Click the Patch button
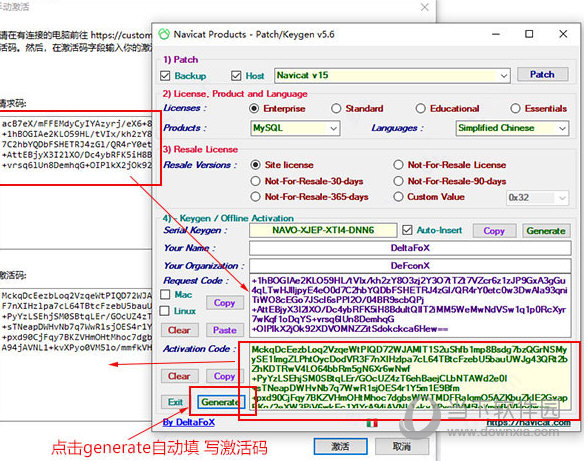584x461 pixels. coord(542,74)
